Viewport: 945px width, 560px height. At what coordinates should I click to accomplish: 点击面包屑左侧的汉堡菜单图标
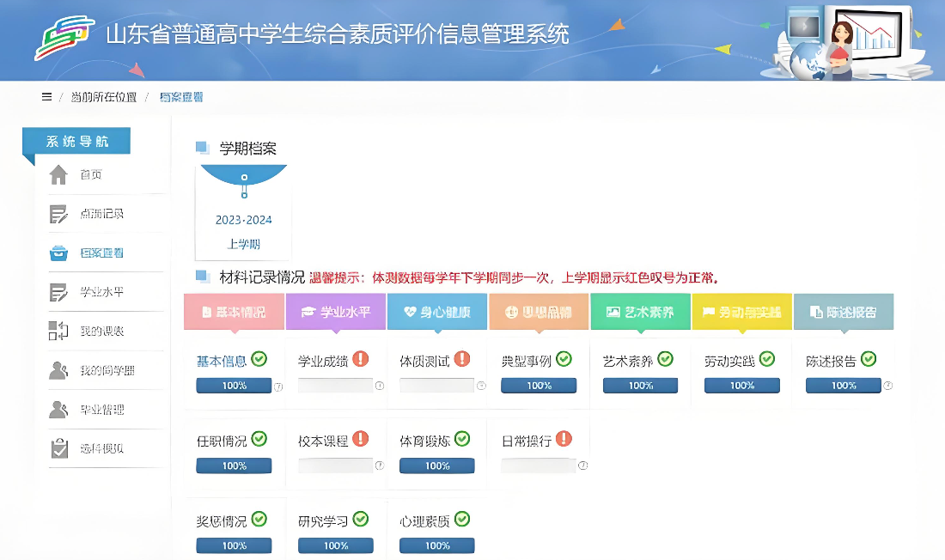point(46,96)
